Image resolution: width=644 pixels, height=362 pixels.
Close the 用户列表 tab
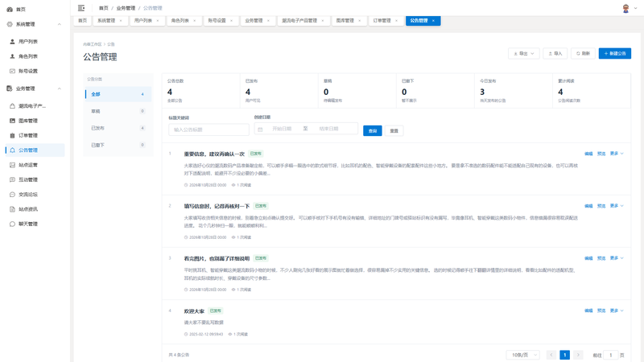(158, 21)
